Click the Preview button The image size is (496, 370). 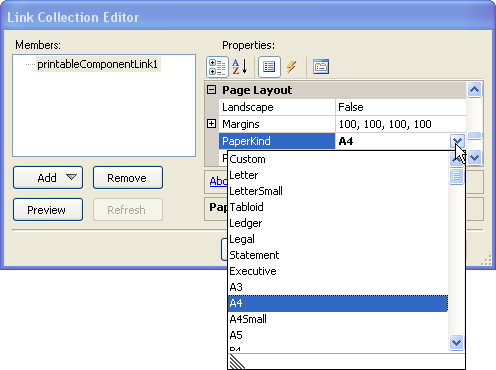tap(48, 210)
